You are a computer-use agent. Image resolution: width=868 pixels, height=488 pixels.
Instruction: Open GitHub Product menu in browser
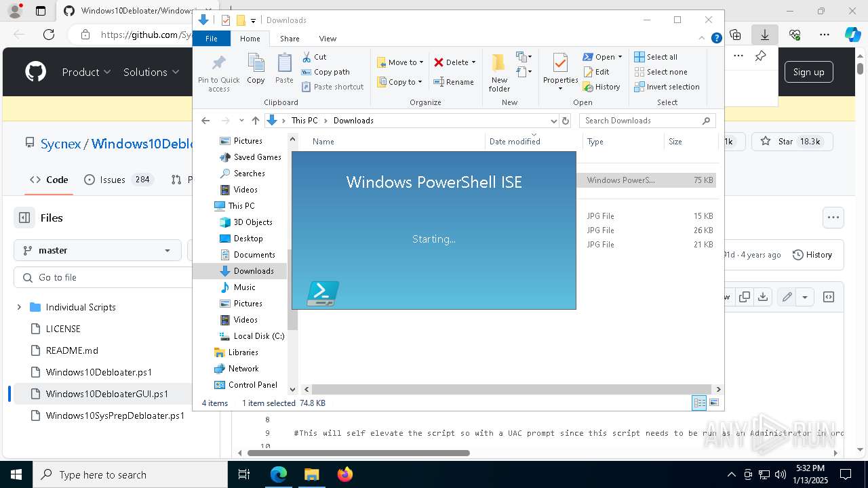87,72
